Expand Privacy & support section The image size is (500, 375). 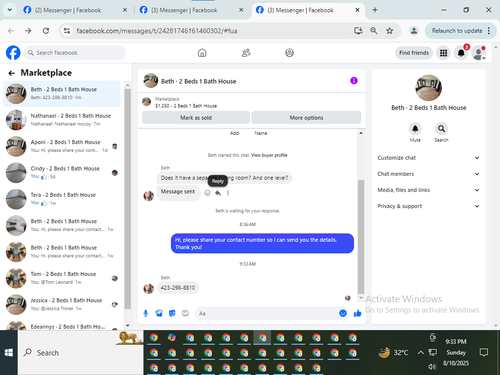click(429, 206)
